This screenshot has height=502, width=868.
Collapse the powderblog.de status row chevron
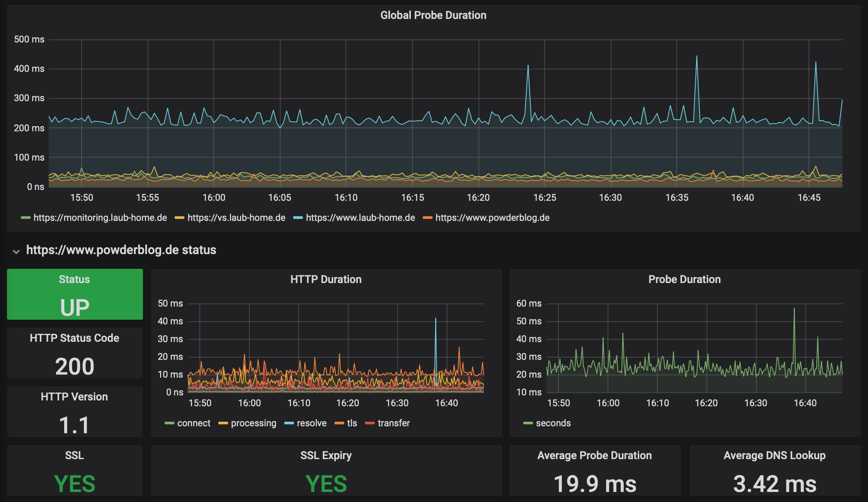16,251
